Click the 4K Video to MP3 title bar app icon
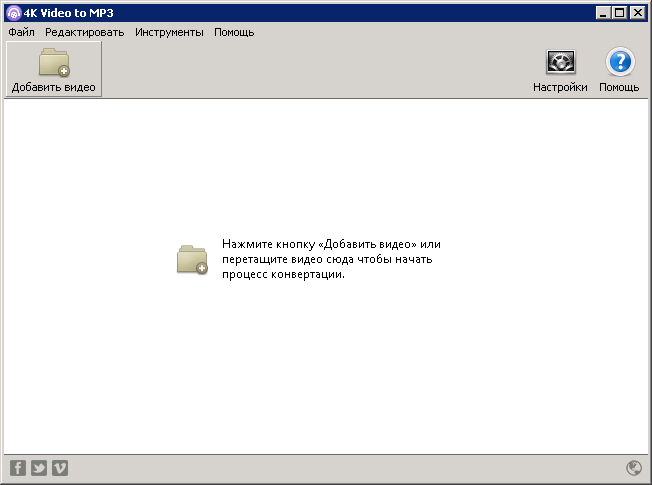652x485 pixels. coord(14,13)
